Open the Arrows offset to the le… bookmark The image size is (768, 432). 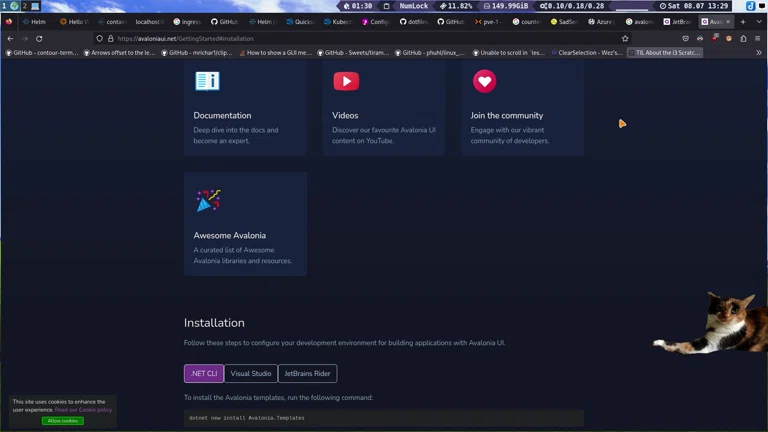(x=120, y=52)
